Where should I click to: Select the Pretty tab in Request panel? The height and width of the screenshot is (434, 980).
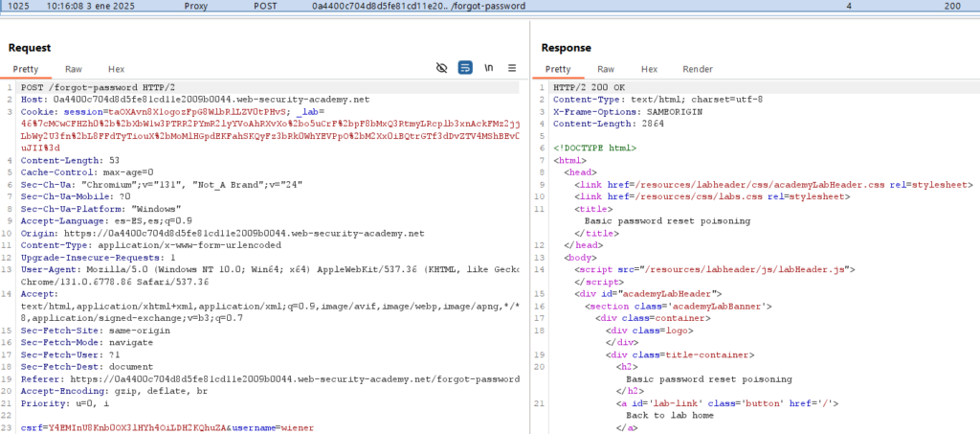click(x=26, y=69)
